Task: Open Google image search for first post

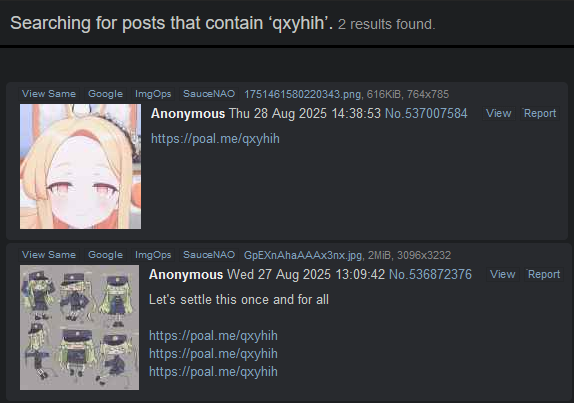Action: 105,94
